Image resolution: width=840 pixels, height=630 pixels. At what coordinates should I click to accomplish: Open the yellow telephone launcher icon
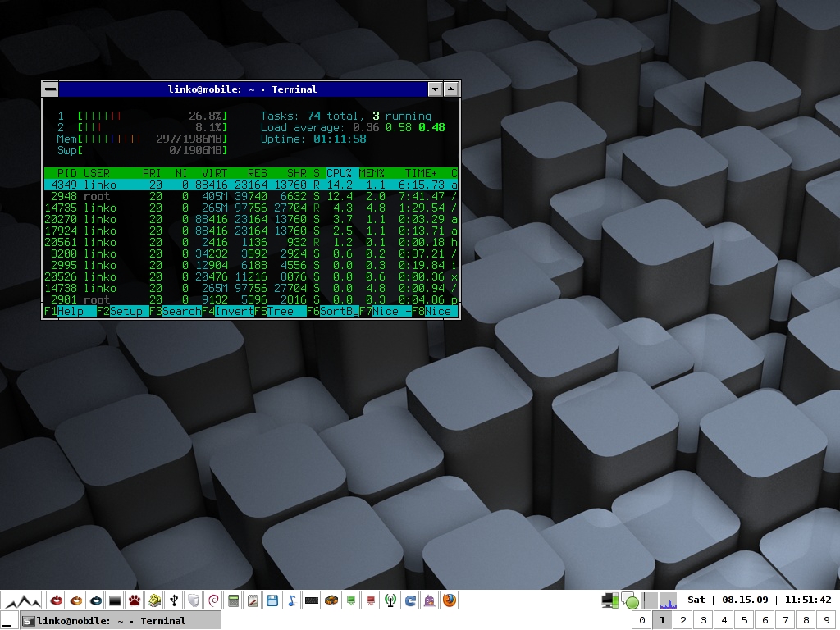click(154, 600)
